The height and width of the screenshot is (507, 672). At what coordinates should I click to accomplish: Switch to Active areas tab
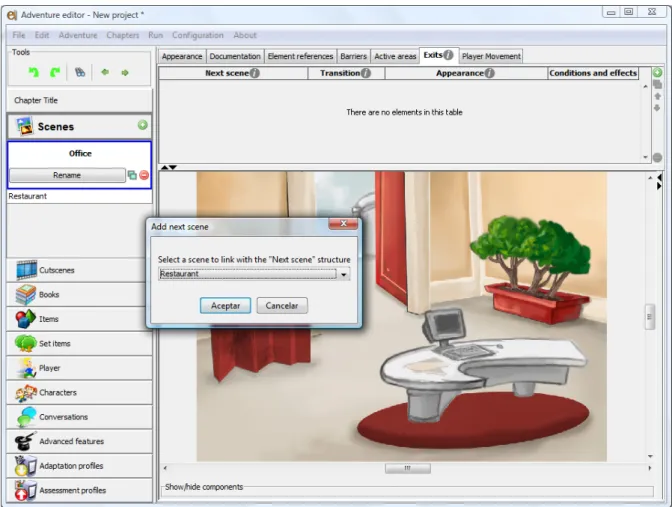395,56
